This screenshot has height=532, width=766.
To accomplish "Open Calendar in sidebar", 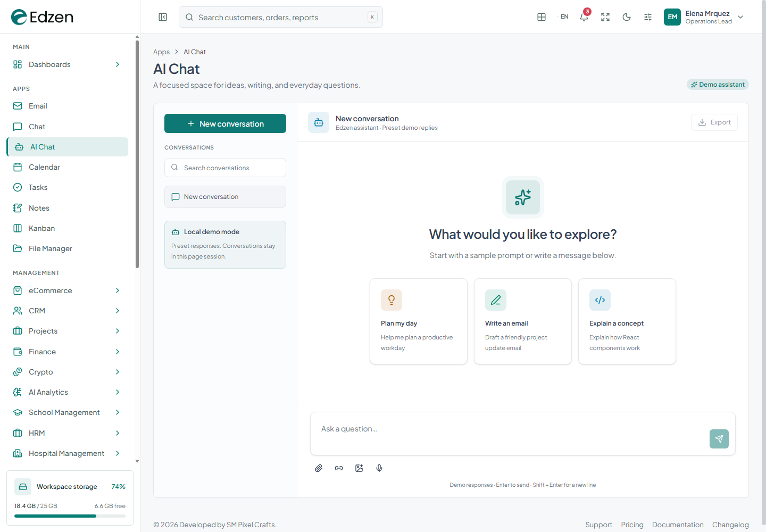I will (x=67, y=167).
